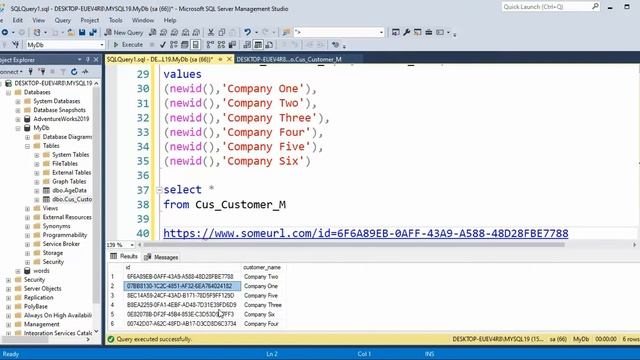Run the query with the Execute button
640x360 pixels.
pyautogui.click(x=128, y=44)
